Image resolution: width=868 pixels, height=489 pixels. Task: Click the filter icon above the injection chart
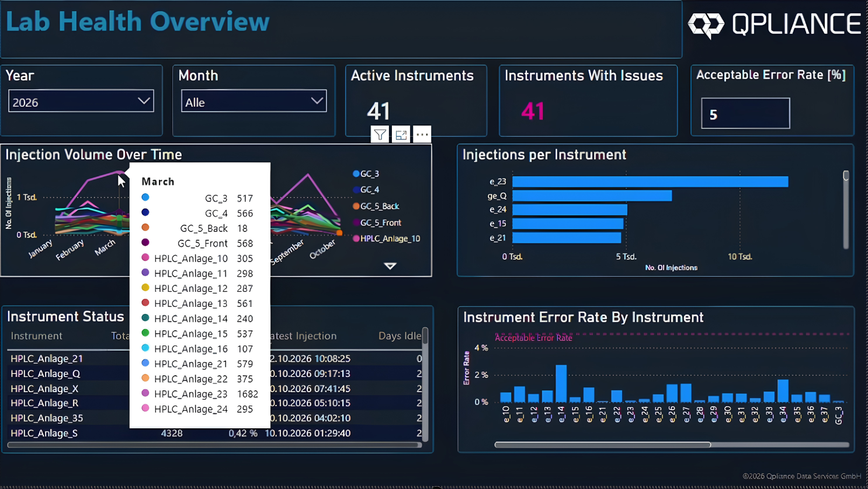[x=380, y=135]
